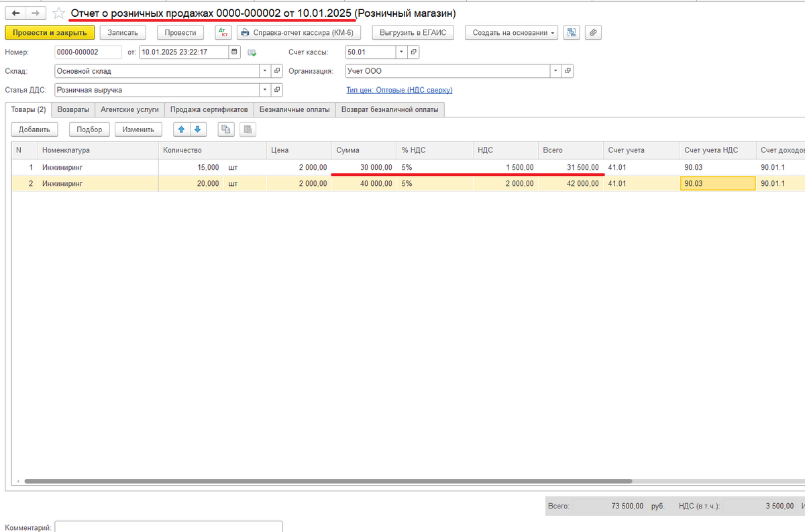Expand the Склад dropdown list
805x532 pixels.
pos(266,71)
